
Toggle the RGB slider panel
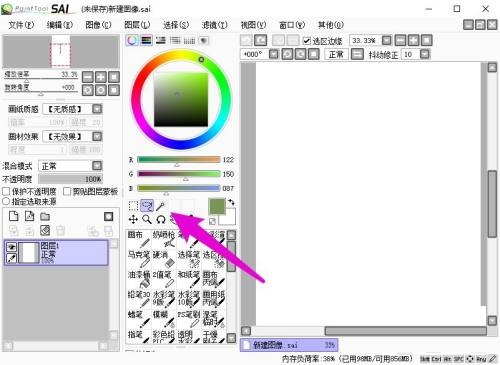(x=147, y=40)
